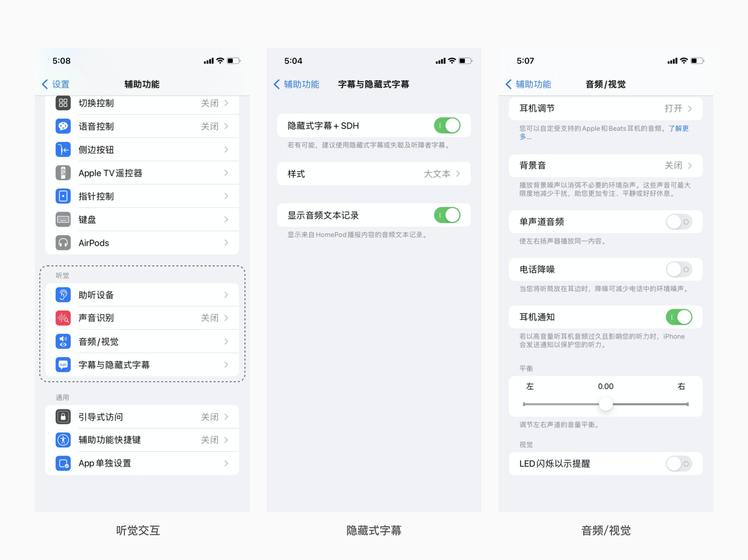Tap the Keyboard (键盘) settings icon

(63, 219)
